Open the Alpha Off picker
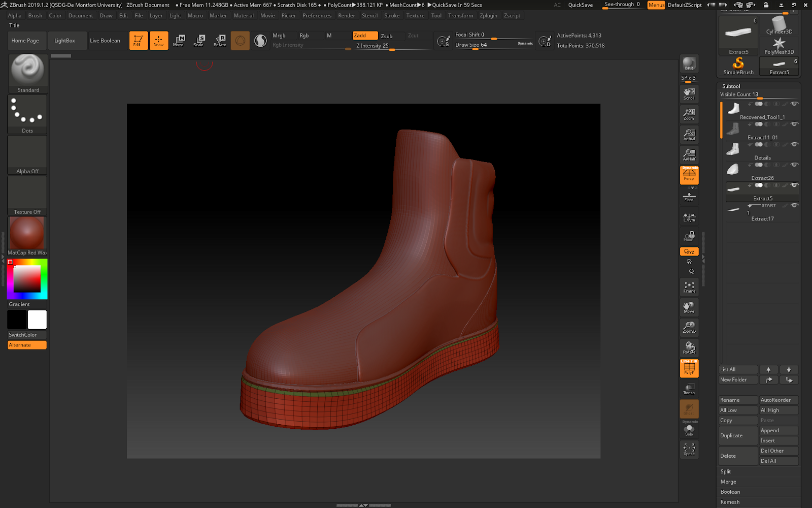 coord(27,155)
